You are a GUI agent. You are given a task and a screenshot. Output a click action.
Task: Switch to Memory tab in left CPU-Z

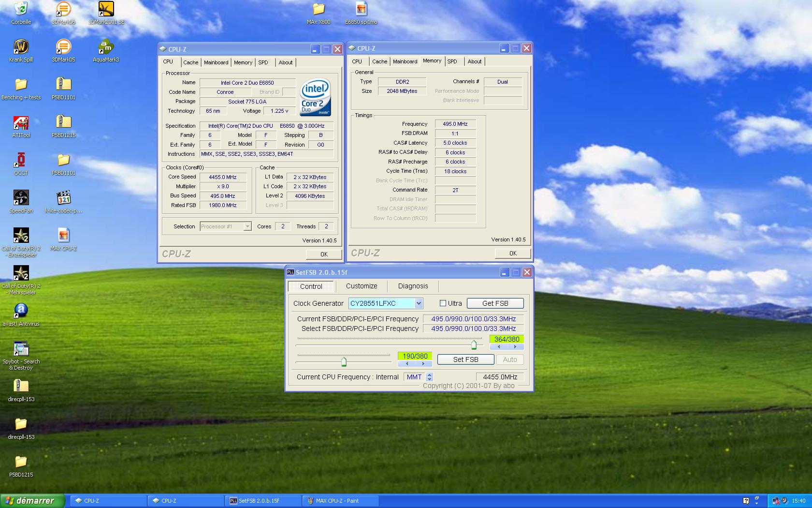[x=243, y=62]
